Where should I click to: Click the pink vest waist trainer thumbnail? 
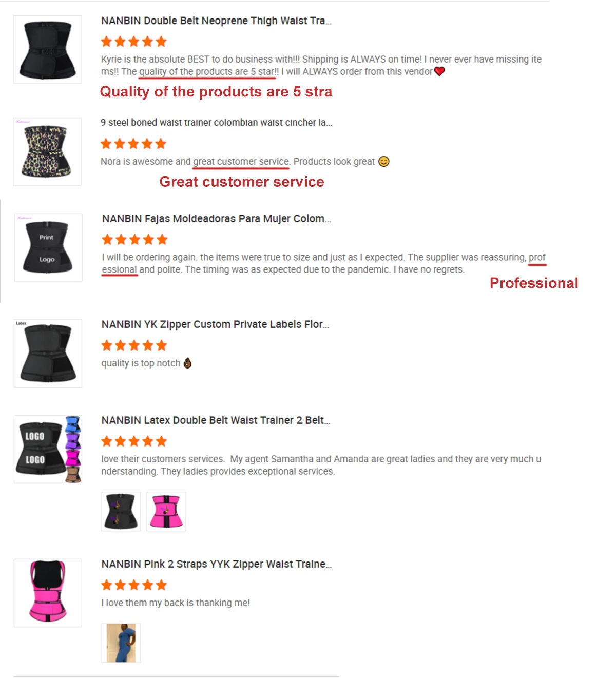coord(48,593)
